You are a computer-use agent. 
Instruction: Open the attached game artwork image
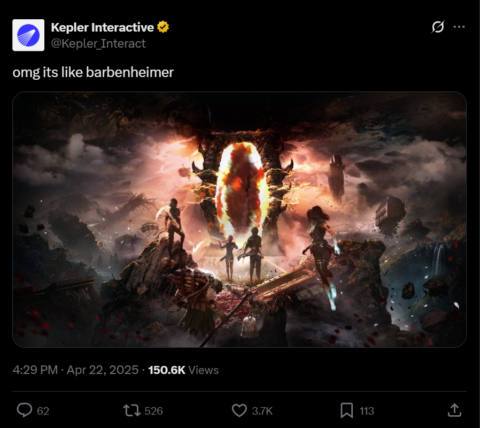239,220
